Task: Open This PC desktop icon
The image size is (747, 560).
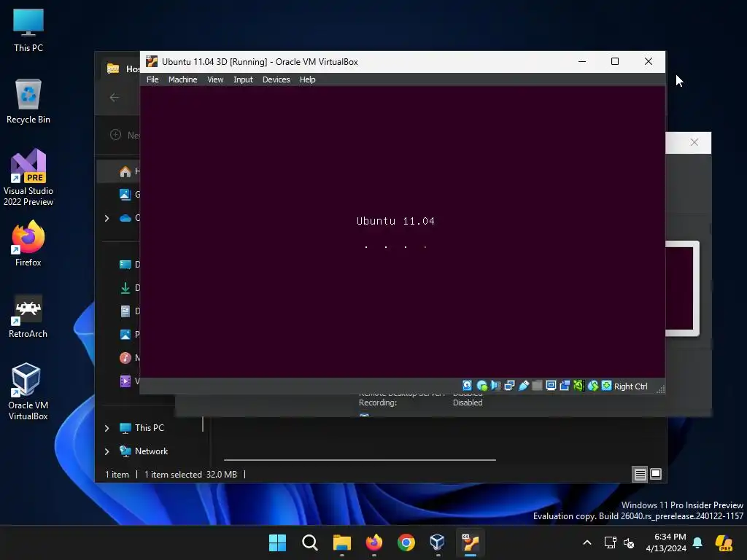Action: [x=28, y=30]
